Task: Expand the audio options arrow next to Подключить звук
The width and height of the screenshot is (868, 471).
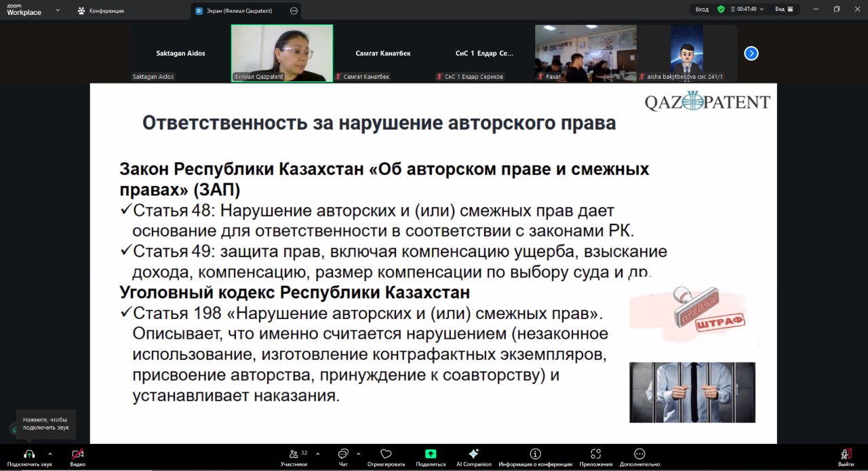Action: pyautogui.click(x=50, y=454)
